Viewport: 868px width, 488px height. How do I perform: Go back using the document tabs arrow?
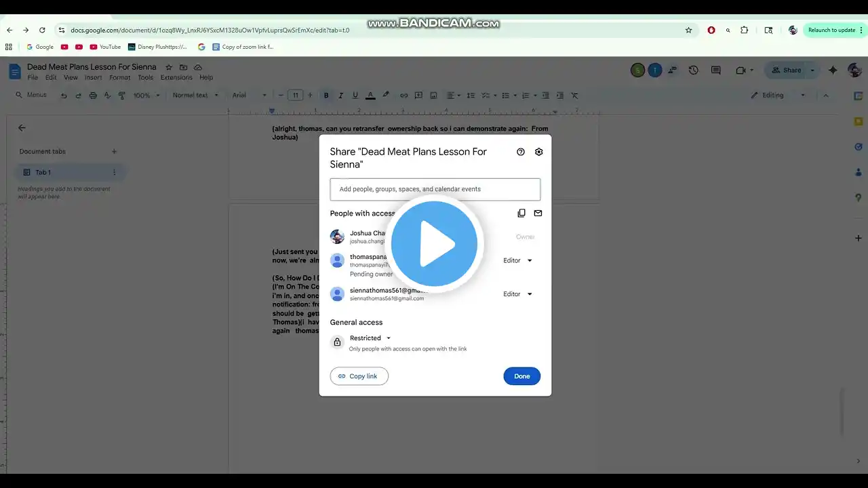click(22, 127)
